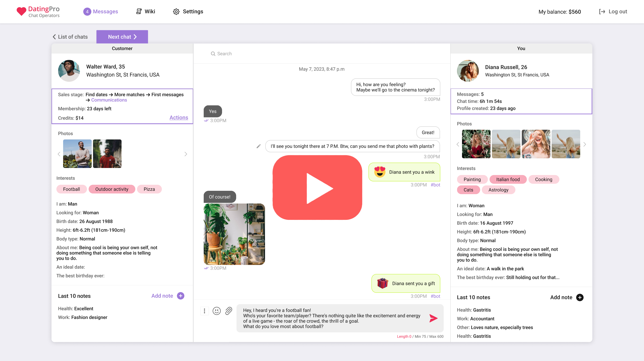The image size is (644, 361).
Task: Click the send message arrow icon
Action: click(x=433, y=318)
